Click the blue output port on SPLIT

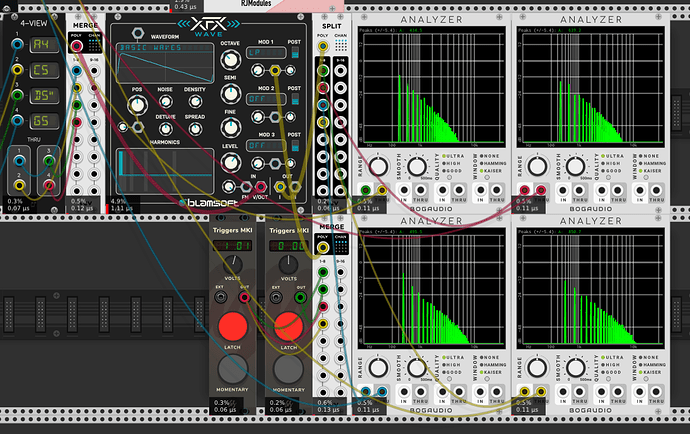pyautogui.click(x=323, y=105)
